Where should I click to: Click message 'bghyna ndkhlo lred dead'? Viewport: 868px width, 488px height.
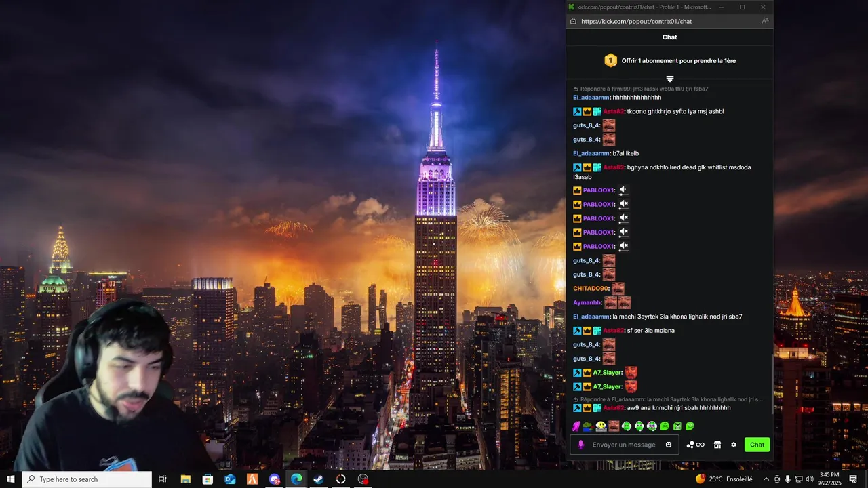click(x=662, y=172)
